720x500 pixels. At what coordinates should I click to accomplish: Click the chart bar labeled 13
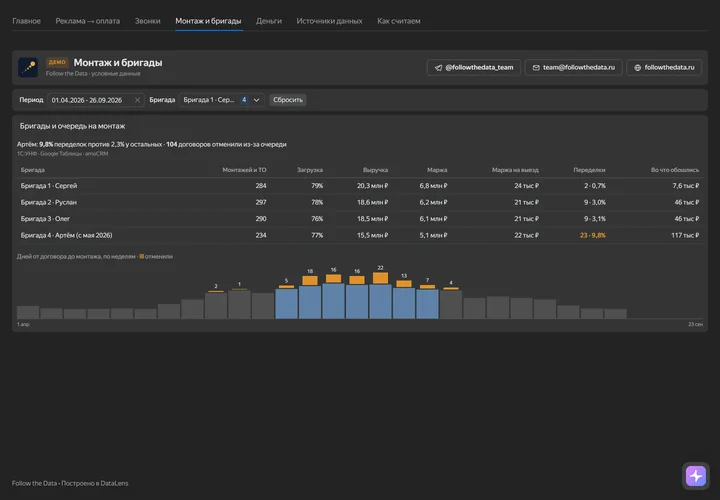coord(404,299)
